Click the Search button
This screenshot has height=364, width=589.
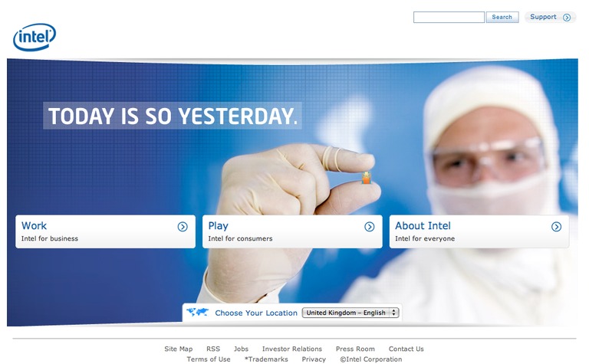tap(502, 18)
